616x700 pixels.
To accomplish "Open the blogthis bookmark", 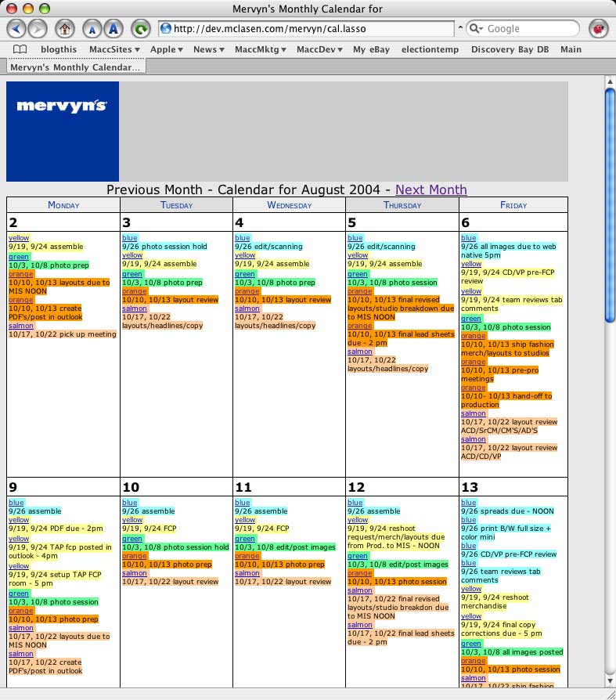I will pos(59,49).
